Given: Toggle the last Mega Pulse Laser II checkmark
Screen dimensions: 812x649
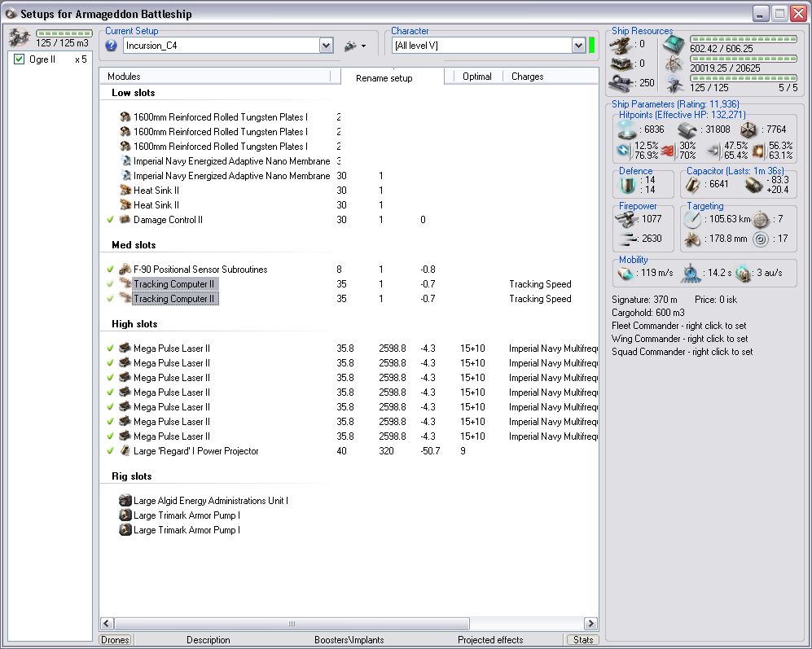Looking at the screenshot, I should 110,436.
